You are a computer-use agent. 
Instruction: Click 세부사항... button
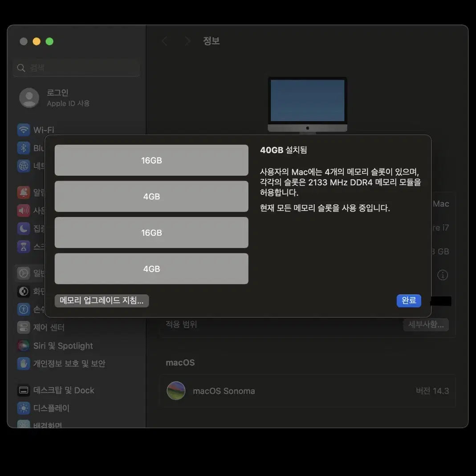[x=426, y=325]
